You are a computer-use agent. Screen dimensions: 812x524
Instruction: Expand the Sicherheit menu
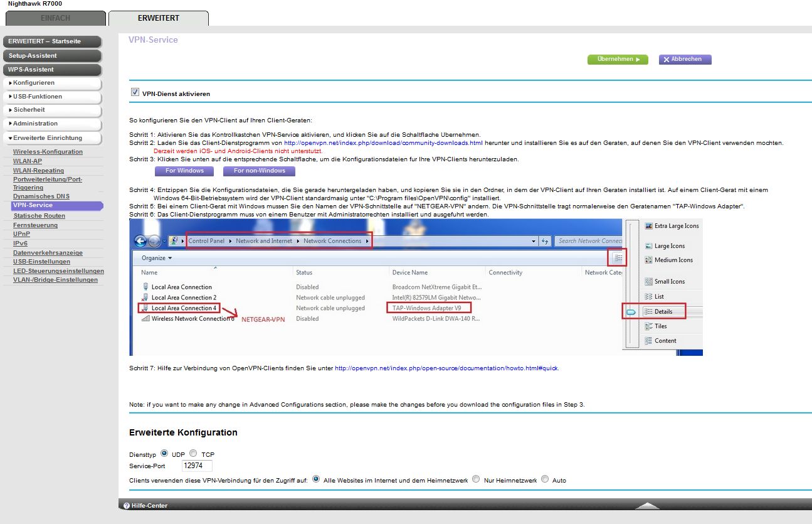point(53,110)
